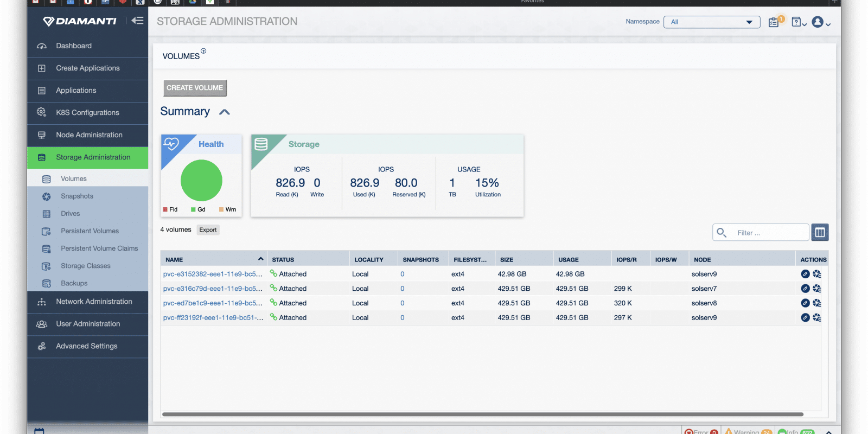Show Error events in status bar

701,431
